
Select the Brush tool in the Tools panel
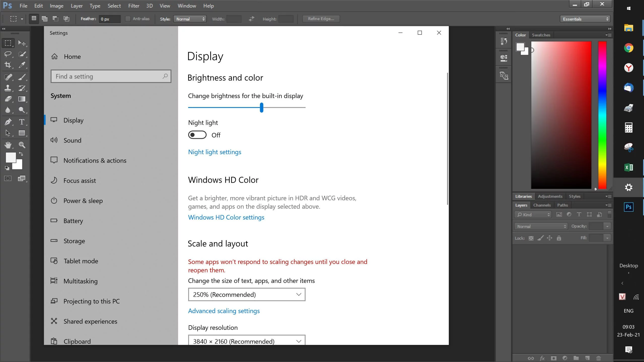click(x=22, y=77)
